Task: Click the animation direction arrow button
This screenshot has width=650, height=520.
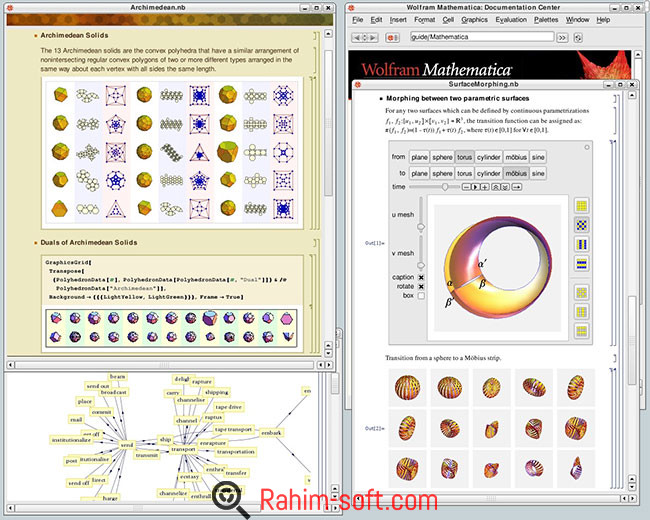Action: click(x=517, y=187)
